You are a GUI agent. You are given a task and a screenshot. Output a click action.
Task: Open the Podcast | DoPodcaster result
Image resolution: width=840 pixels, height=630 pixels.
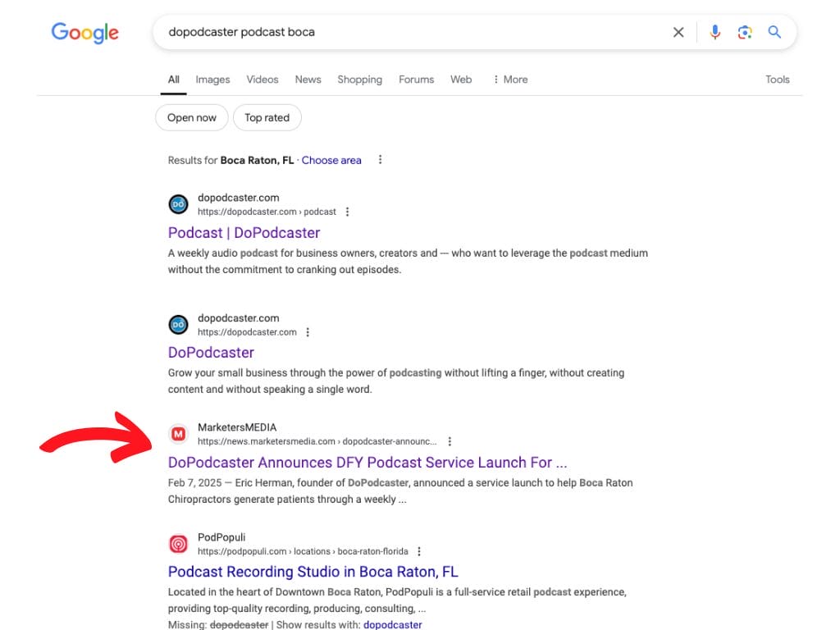[244, 233]
